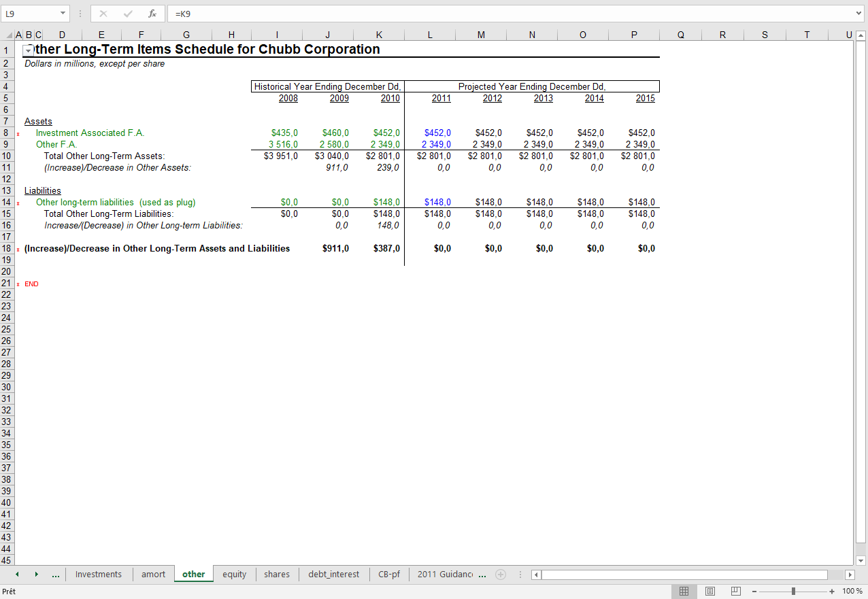This screenshot has width=868, height=599.
Task: Switch to Page Layout view icon
Action: [710, 592]
